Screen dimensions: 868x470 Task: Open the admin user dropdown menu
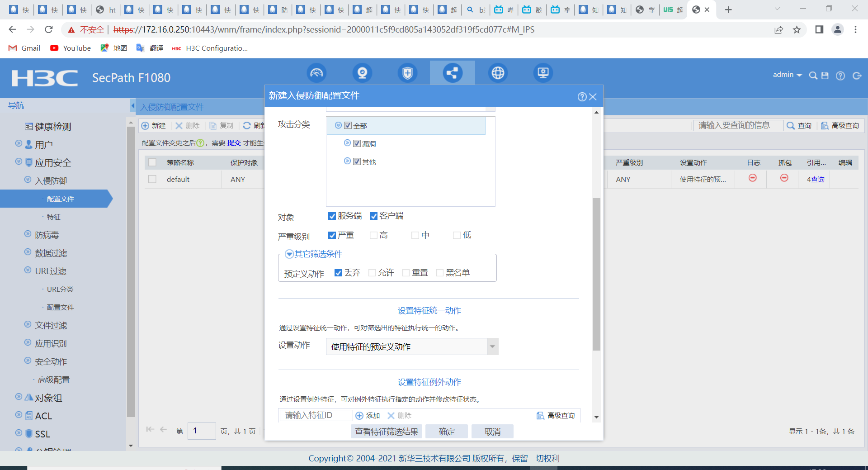pyautogui.click(x=787, y=75)
